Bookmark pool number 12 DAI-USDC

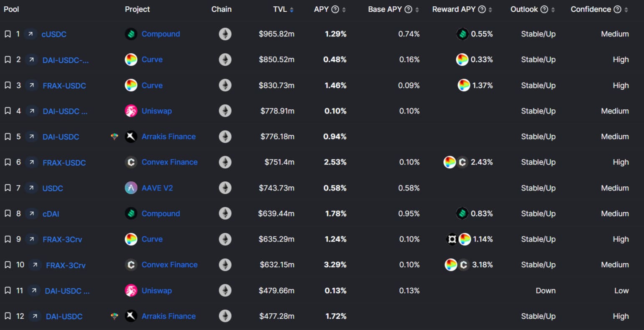[8, 316]
